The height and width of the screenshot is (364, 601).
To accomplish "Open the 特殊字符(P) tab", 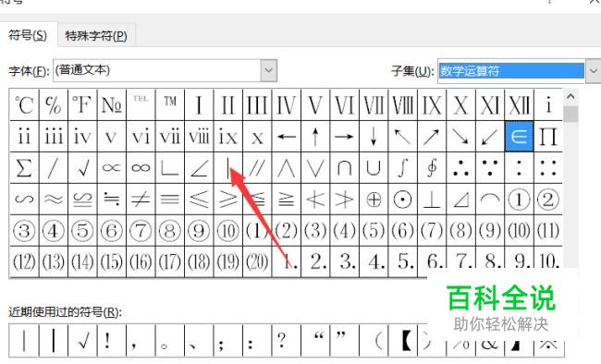I will [96, 36].
